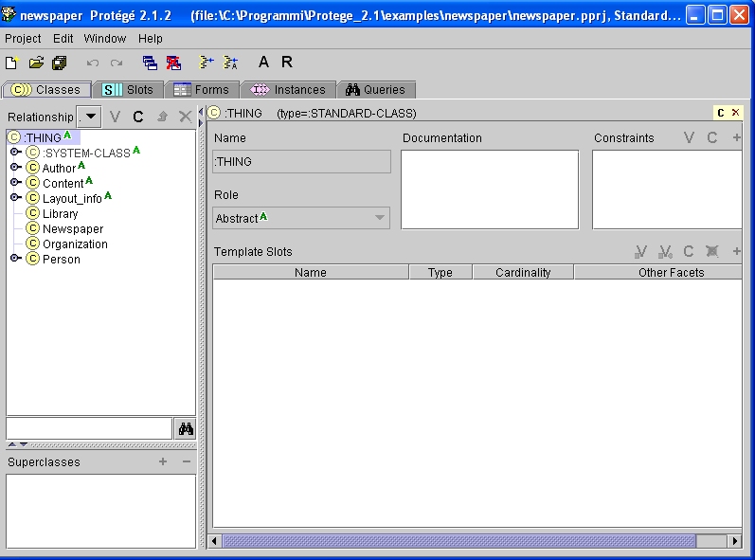
Task: Add slot with Template Slots plus icon
Action: point(736,251)
